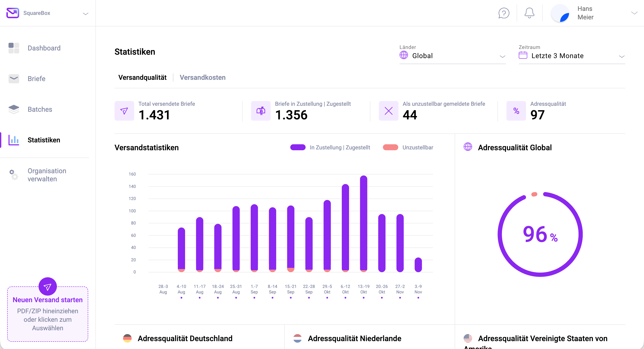Hide the 13.-19 Okt bar marker dot
The height and width of the screenshot is (349, 644).
click(364, 298)
